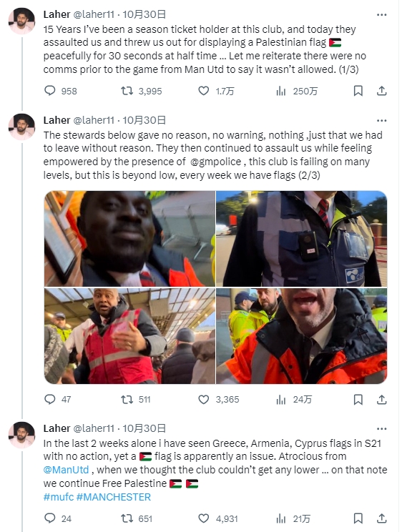The width and height of the screenshot is (402, 532).
Task: Open Laher's profile avatar on first tweet
Action: (21, 21)
